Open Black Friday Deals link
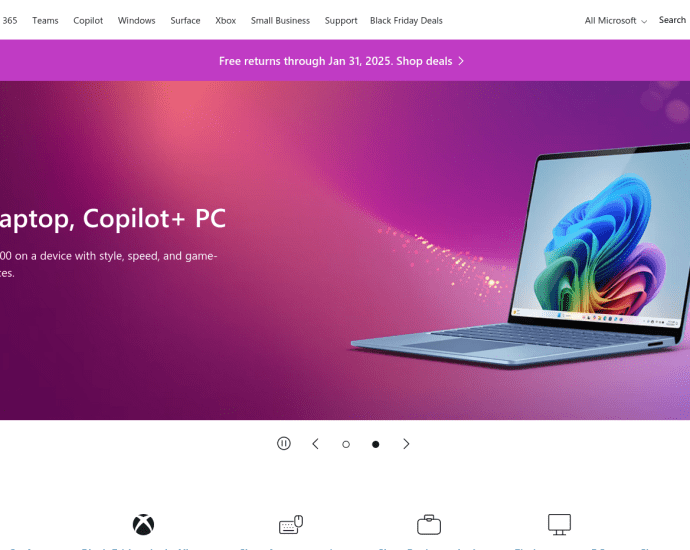This screenshot has width=690, height=550. [406, 21]
